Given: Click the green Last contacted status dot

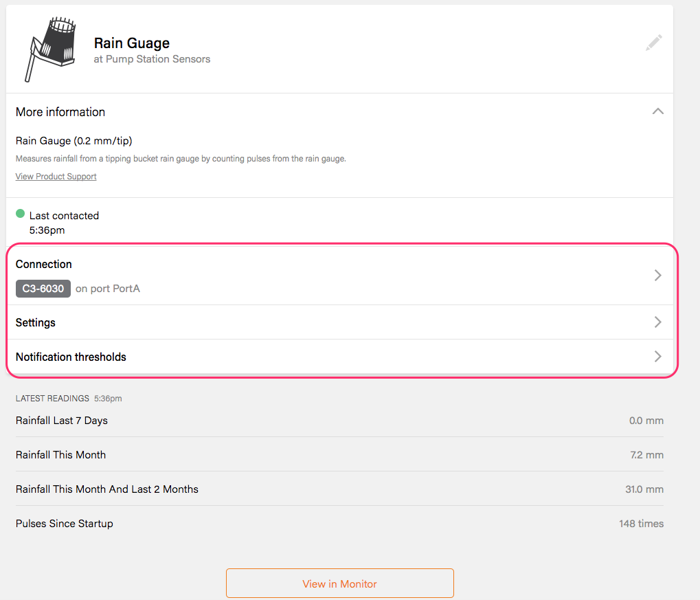Looking at the screenshot, I should 21,214.
